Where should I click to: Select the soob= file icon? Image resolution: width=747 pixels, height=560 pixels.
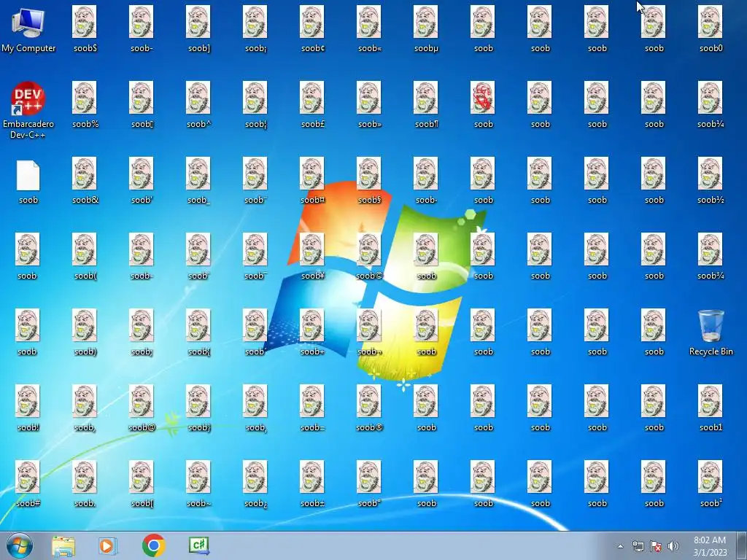tap(312, 401)
